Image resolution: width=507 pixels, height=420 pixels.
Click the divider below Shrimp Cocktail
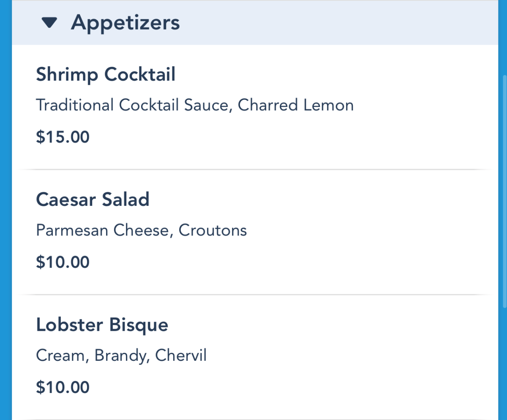point(253,169)
